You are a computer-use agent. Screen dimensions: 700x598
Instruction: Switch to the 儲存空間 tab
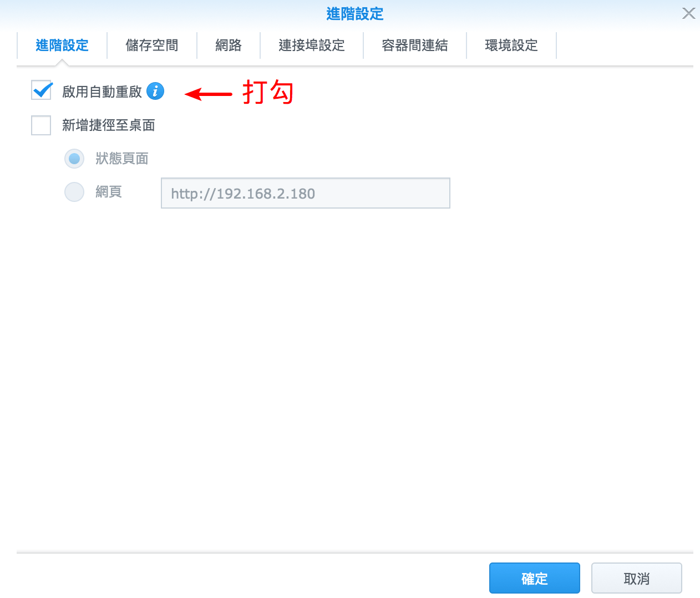click(x=152, y=45)
